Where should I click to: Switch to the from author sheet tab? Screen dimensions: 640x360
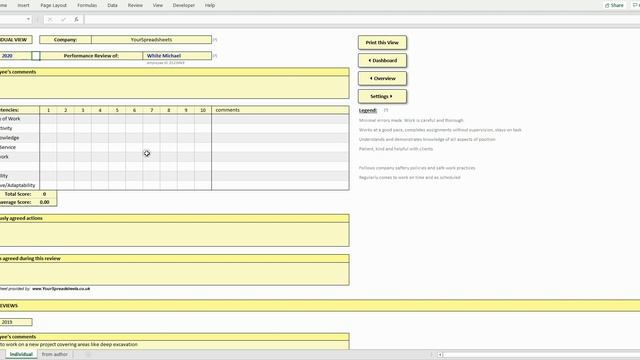55,354
